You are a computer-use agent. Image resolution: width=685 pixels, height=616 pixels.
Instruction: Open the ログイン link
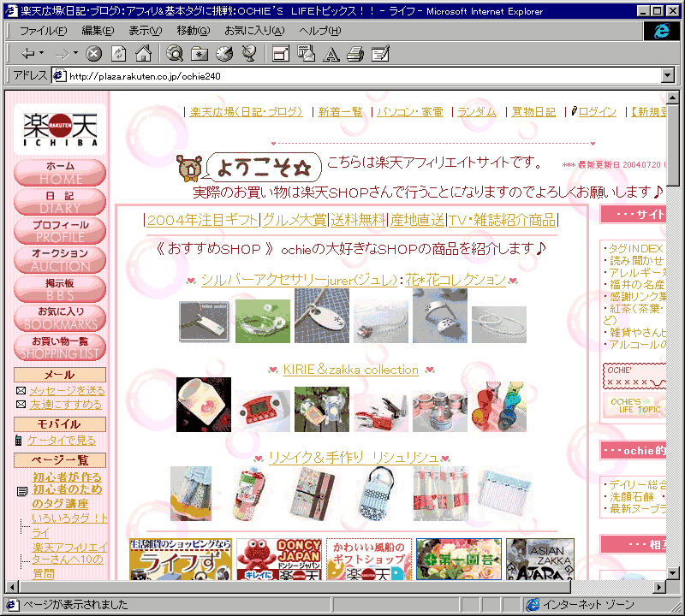point(597,112)
